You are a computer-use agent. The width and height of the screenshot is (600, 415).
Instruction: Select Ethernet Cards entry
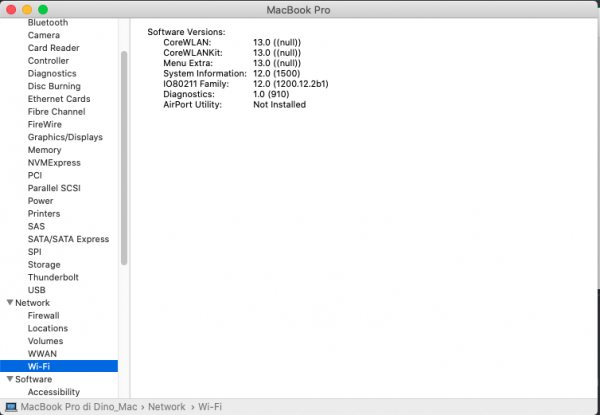pyautogui.click(x=59, y=99)
